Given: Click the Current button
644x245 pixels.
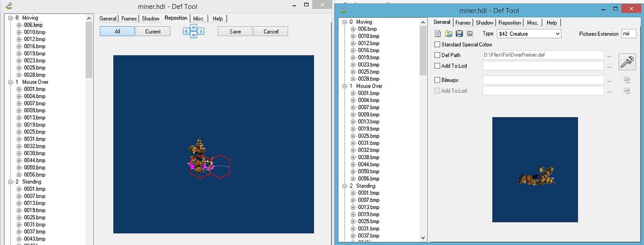Looking at the screenshot, I should click(153, 31).
